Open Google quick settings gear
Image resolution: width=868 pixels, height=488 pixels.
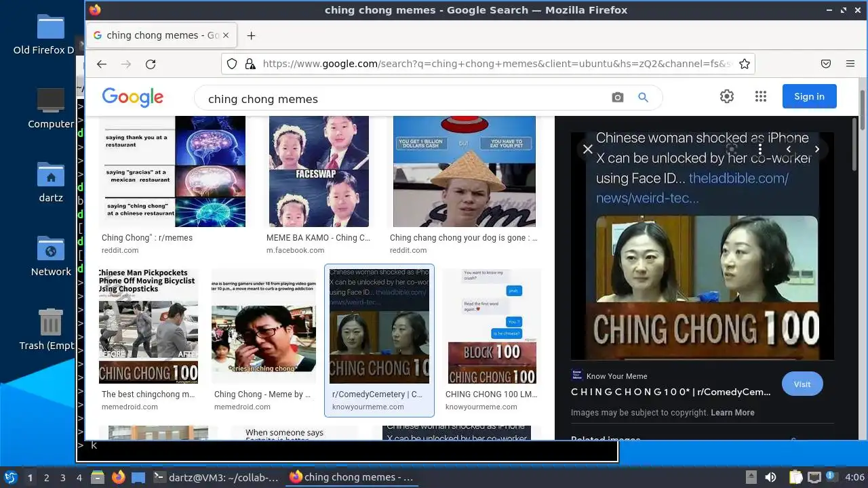[x=727, y=96]
